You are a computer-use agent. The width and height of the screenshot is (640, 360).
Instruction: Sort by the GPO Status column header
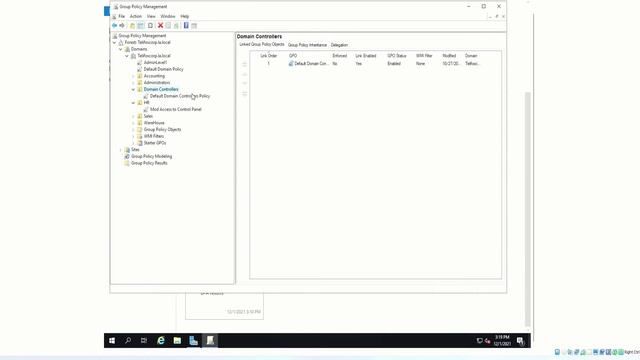[397, 56]
